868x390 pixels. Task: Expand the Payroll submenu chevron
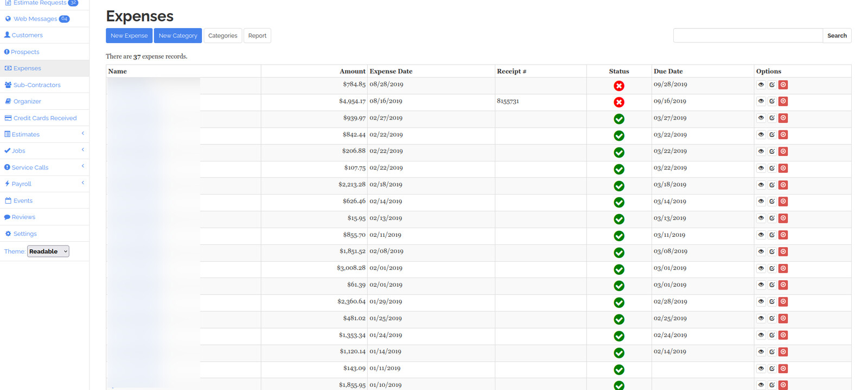click(83, 183)
